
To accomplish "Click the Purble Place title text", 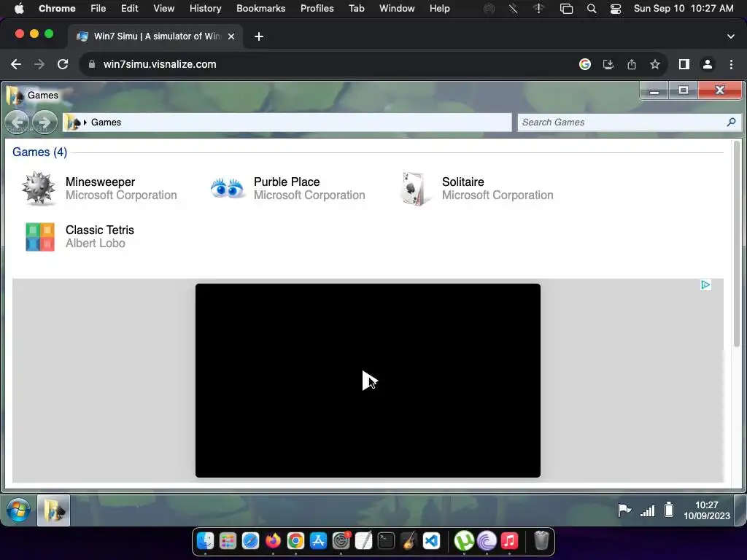I will point(286,182).
